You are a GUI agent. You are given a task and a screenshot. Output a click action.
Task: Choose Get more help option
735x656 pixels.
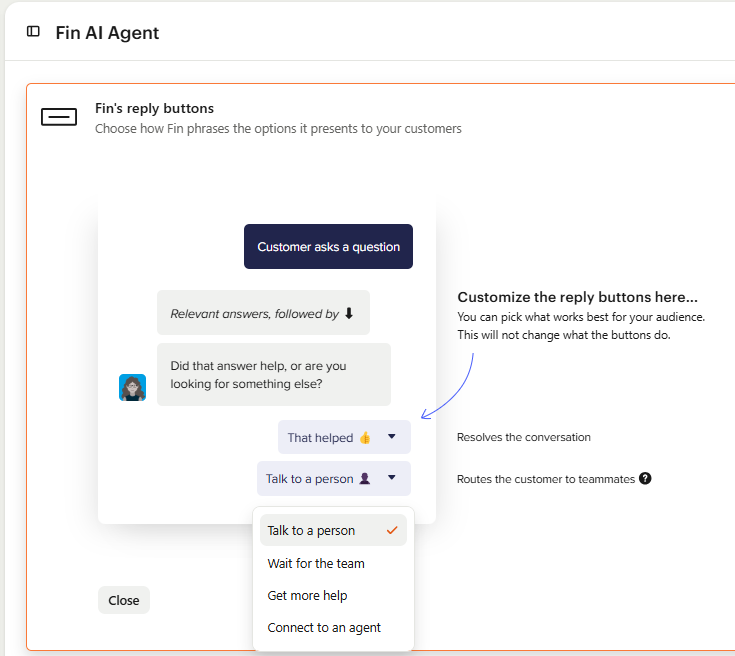333,595
